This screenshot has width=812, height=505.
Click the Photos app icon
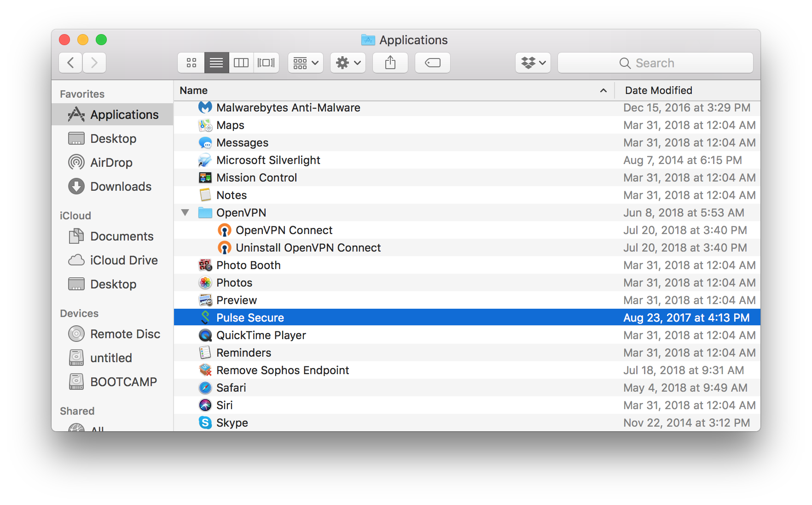pos(205,283)
